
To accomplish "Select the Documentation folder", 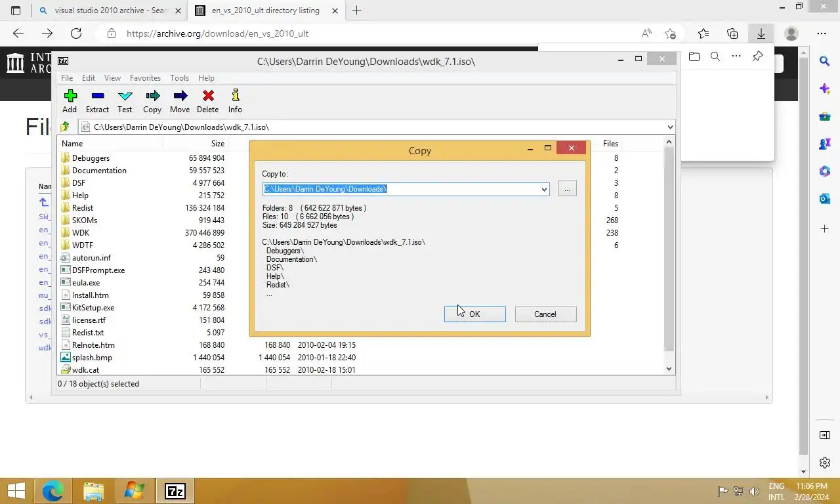I will point(99,171).
